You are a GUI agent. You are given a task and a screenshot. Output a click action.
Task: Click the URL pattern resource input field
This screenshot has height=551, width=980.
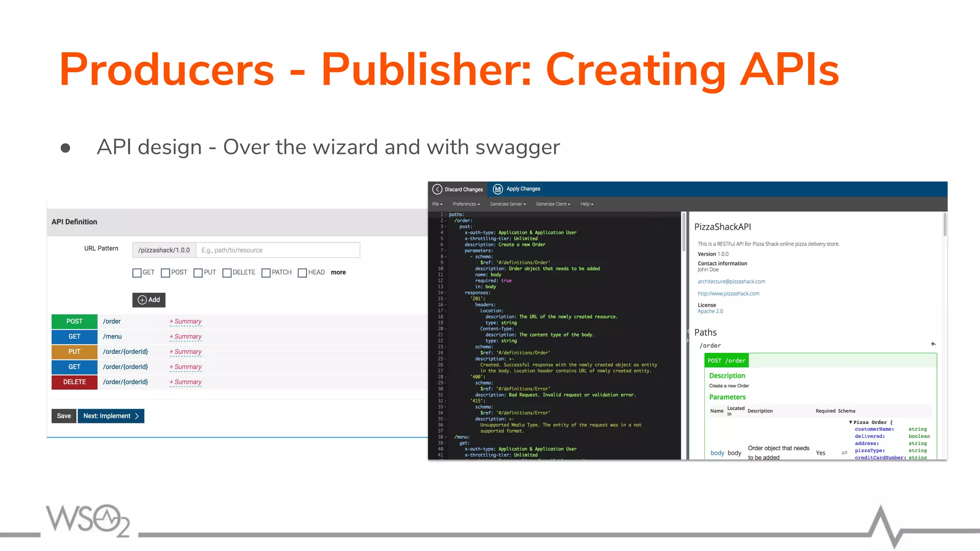[278, 250]
